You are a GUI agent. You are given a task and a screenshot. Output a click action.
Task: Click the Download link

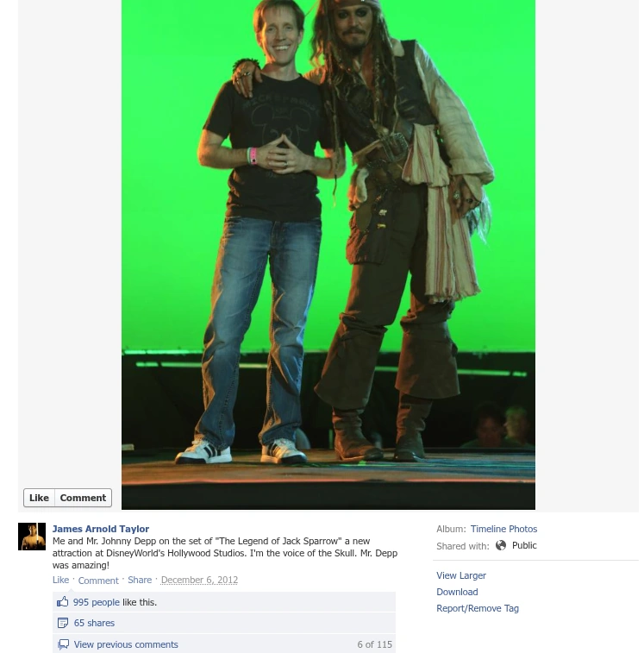[x=457, y=592]
